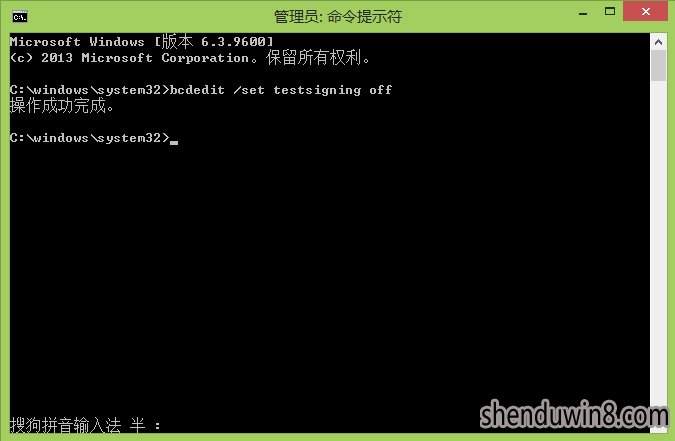This screenshot has width=675, height=441.
Task: Minimize the command prompt window
Action: point(583,12)
